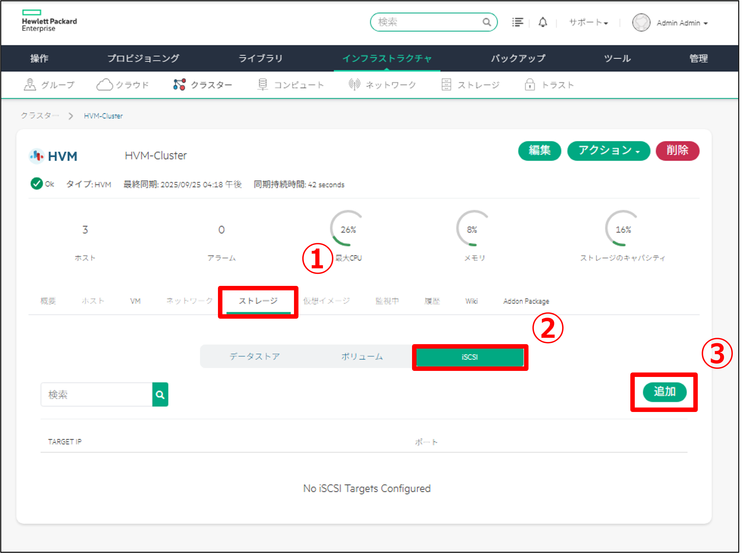Open the activity list icon in header

pyautogui.click(x=517, y=22)
